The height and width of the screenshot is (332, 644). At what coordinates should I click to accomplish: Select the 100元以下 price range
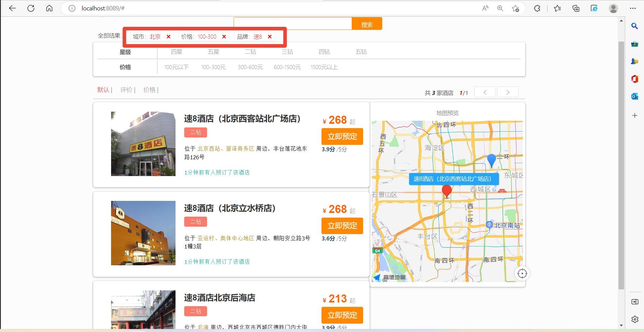coord(177,67)
